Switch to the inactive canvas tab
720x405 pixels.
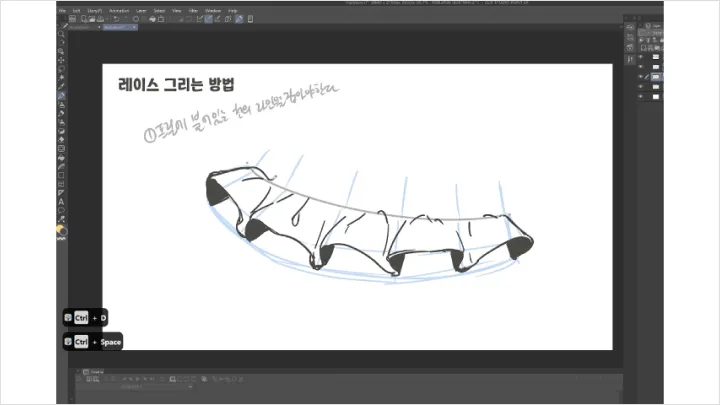pyautogui.click(x=83, y=27)
